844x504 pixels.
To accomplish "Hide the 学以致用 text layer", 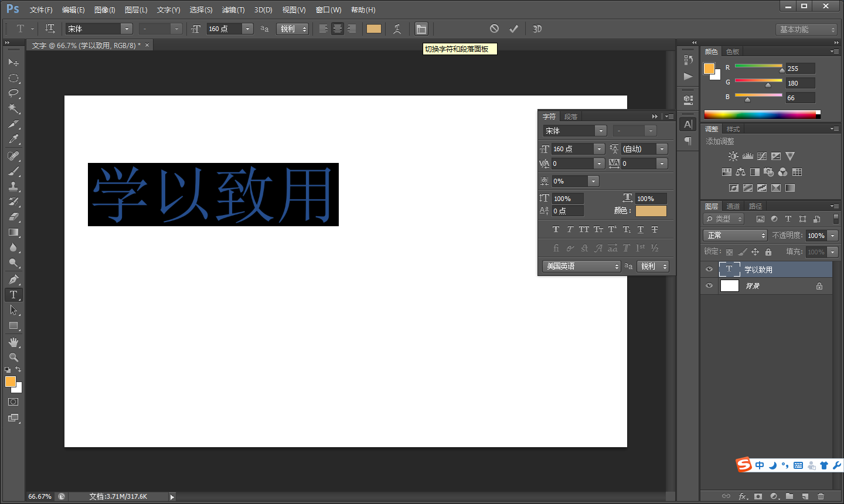I will click(x=709, y=269).
